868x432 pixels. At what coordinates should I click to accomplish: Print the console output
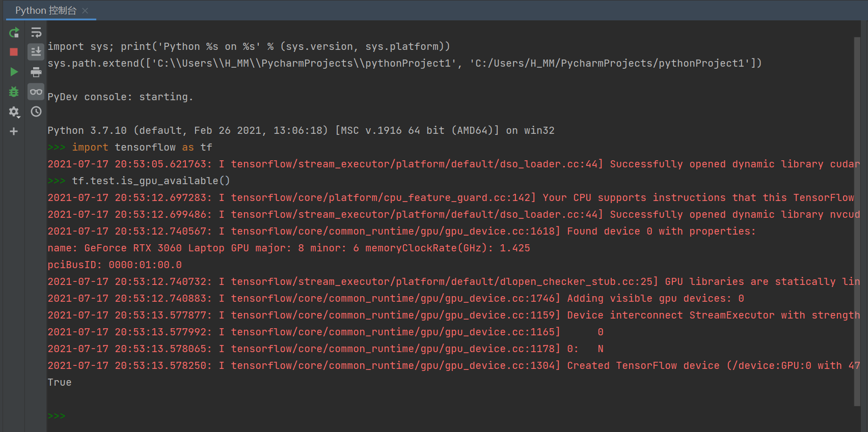click(36, 71)
